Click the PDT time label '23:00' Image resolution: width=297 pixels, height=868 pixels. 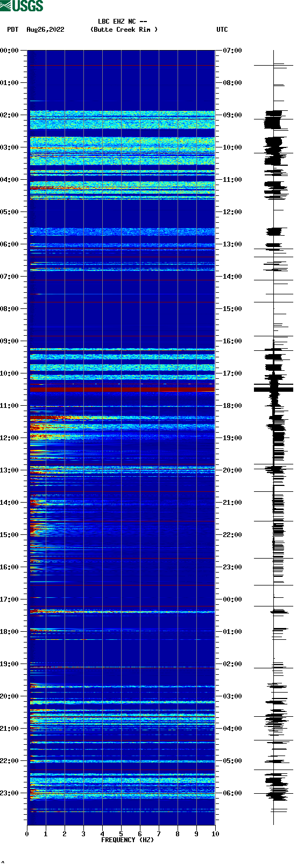click(x=10, y=793)
